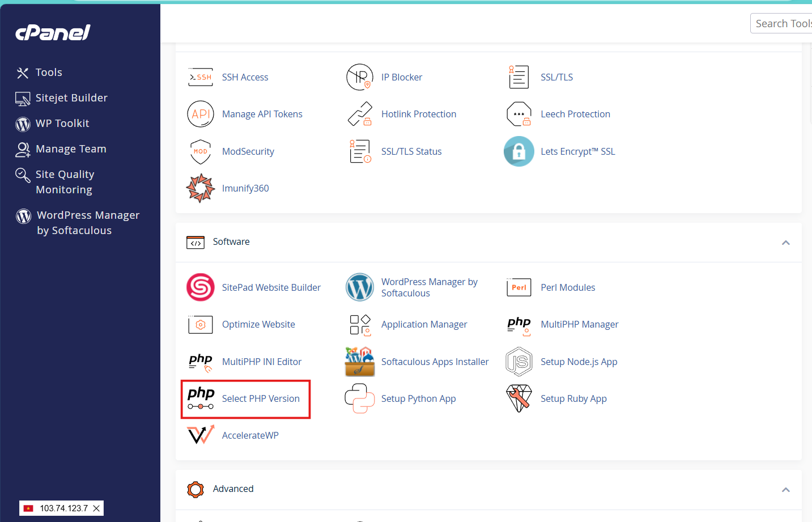The height and width of the screenshot is (522, 812).
Task: Click the Manage API Tokens icon
Action: click(201, 114)
